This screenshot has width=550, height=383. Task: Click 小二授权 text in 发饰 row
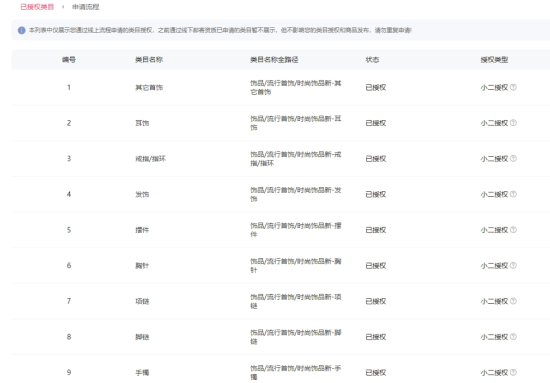494,194
